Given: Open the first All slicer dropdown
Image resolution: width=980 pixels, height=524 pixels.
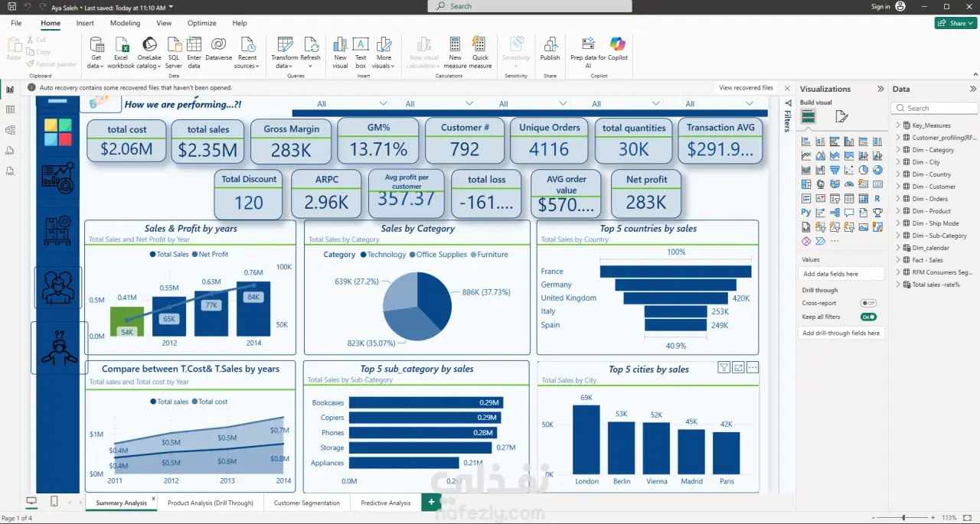Looking at the screenshot, I should [351, 103].
